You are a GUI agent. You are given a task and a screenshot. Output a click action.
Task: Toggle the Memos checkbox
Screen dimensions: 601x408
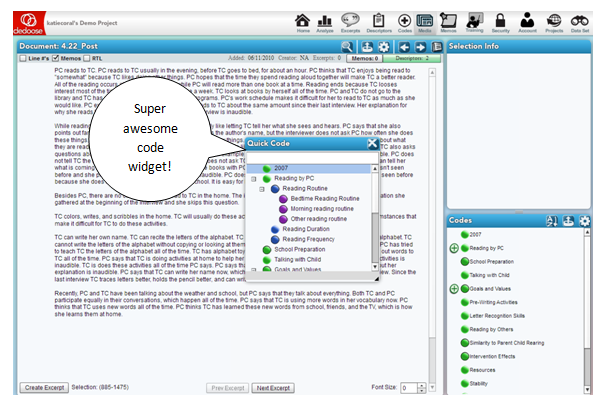(56, 58)
